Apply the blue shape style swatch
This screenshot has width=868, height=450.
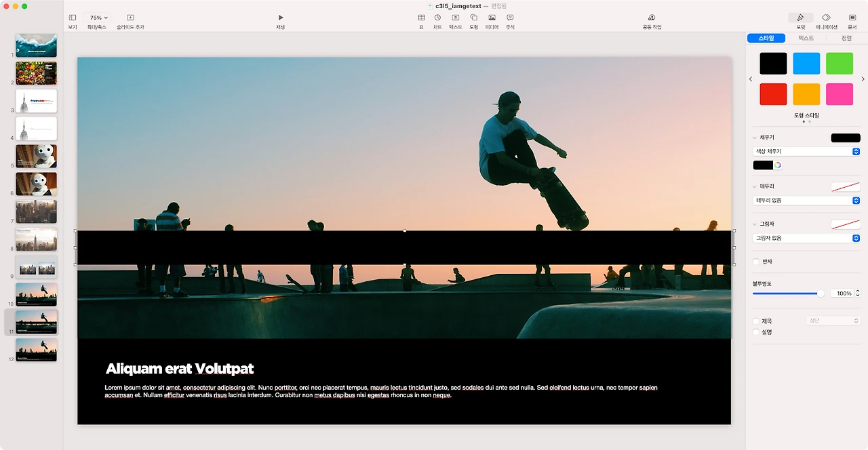point(806,64)
